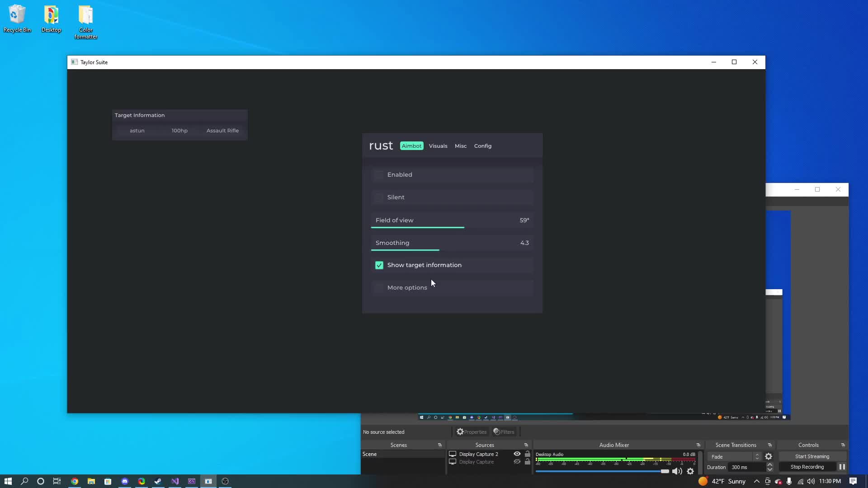This screenshot has width=868, height=488.
Task: Tick the Silent checkbox
Action: coord(379,197)
